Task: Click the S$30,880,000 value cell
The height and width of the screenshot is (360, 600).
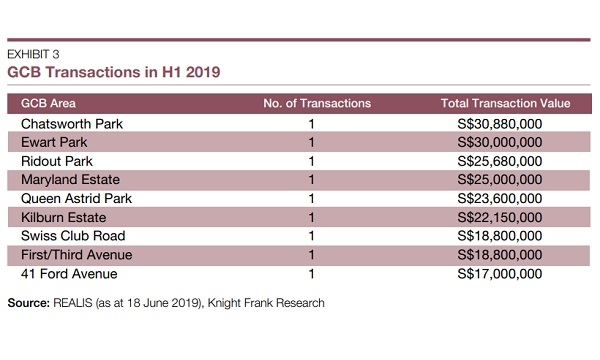Action: [499, 124]
